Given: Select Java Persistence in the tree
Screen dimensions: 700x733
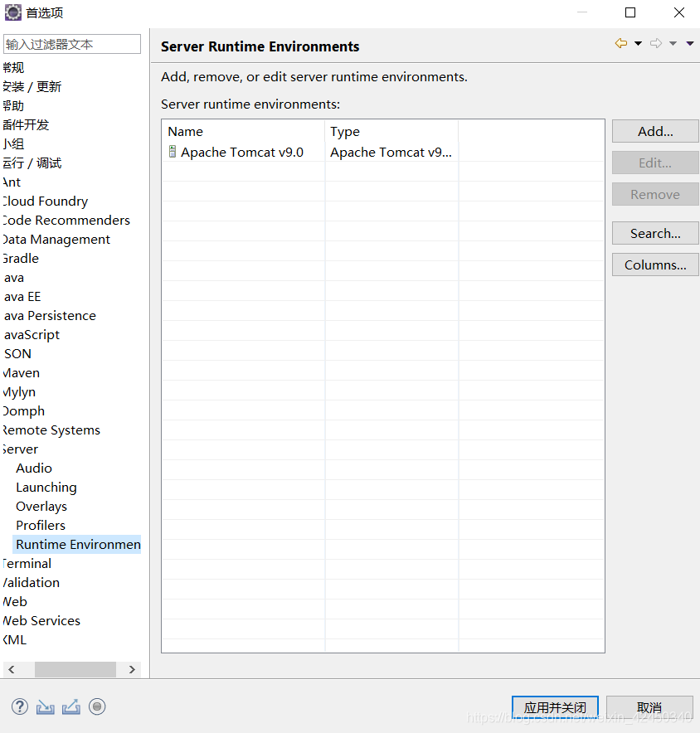Looking at the screenshot, I should click(50, 316).
